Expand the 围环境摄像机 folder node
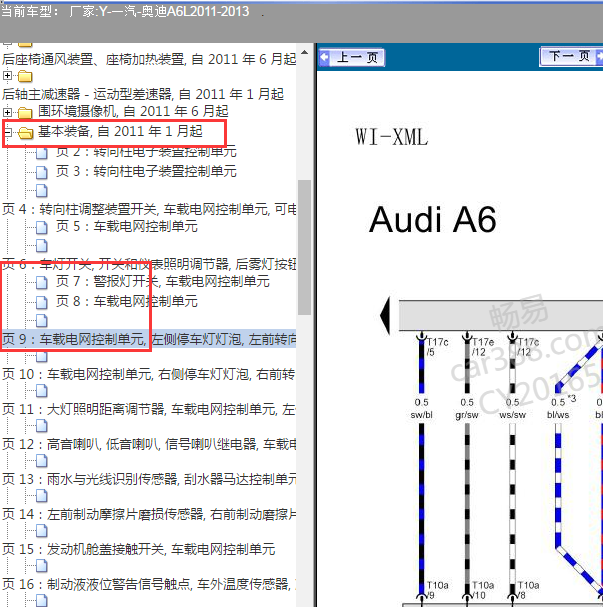Image resolution: width=603 pixels, height=607 pixels. [x=7, y=112]
